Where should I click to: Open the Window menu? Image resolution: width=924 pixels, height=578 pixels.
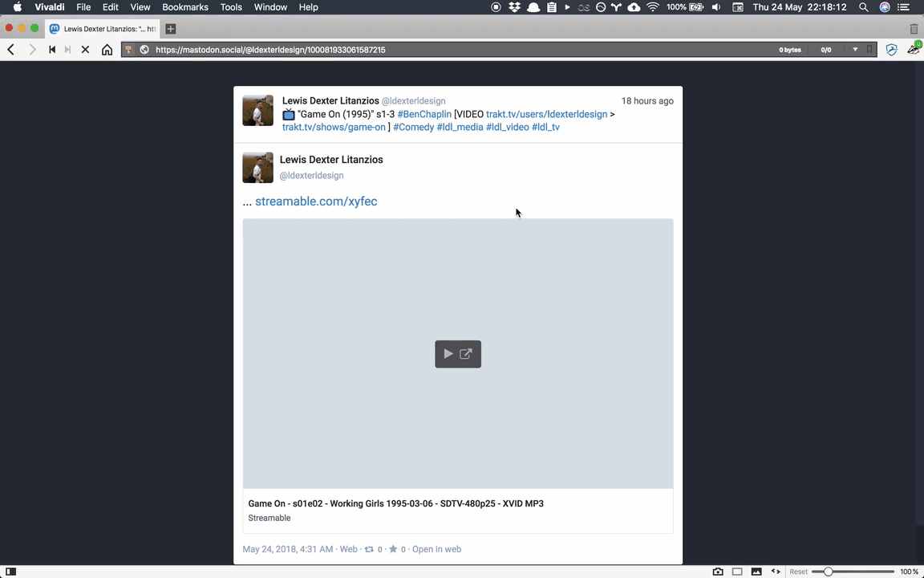click(x=270, y=7)
